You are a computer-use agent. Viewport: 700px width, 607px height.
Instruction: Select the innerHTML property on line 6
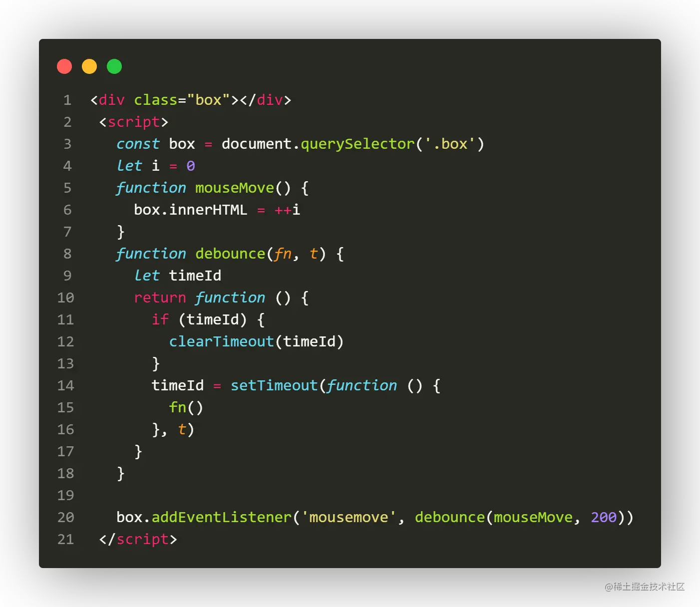point(208,210)
